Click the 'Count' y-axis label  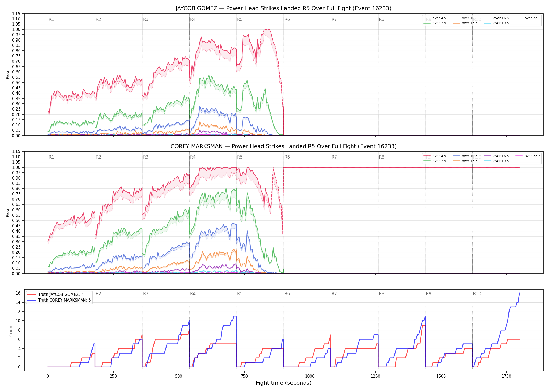(x=11, y=330)
